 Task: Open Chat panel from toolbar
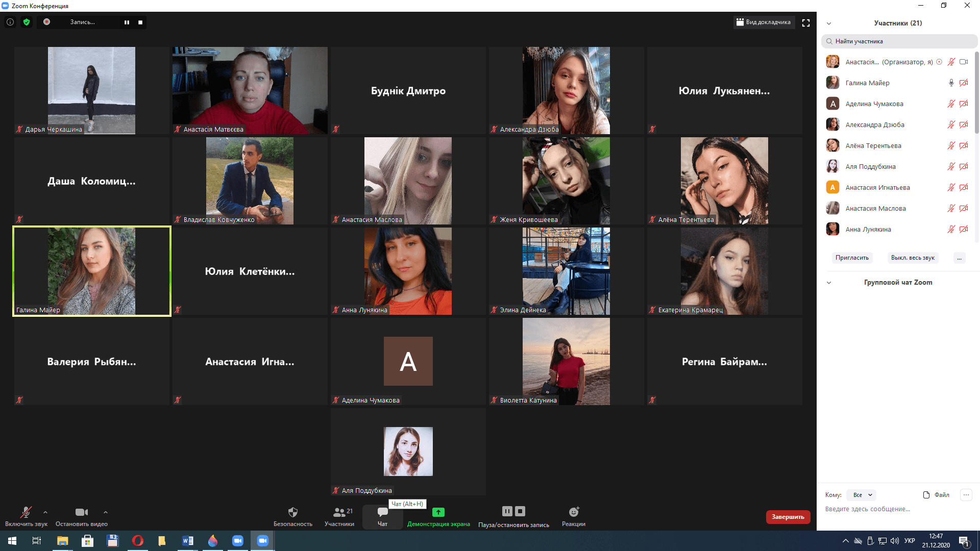tap(382, 512)
